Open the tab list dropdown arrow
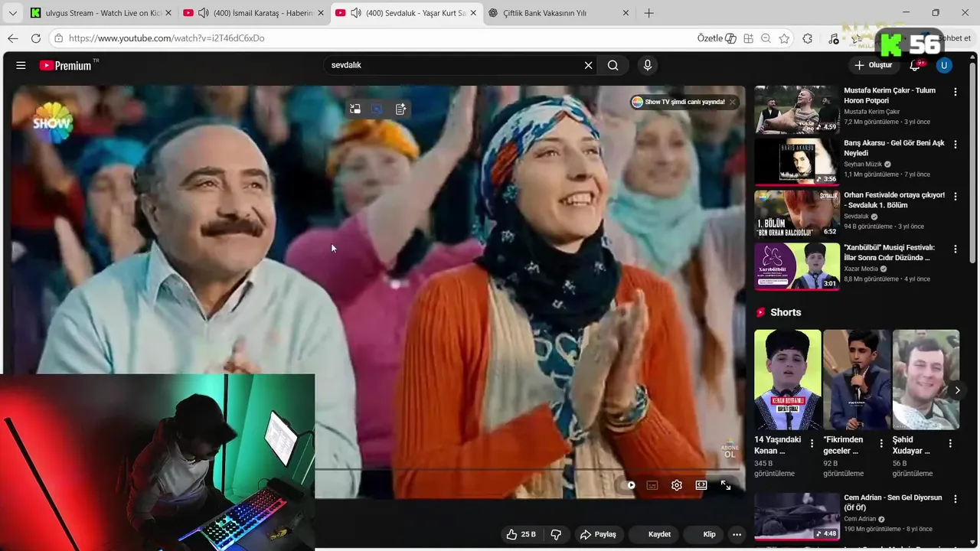 tap(12, 13)
